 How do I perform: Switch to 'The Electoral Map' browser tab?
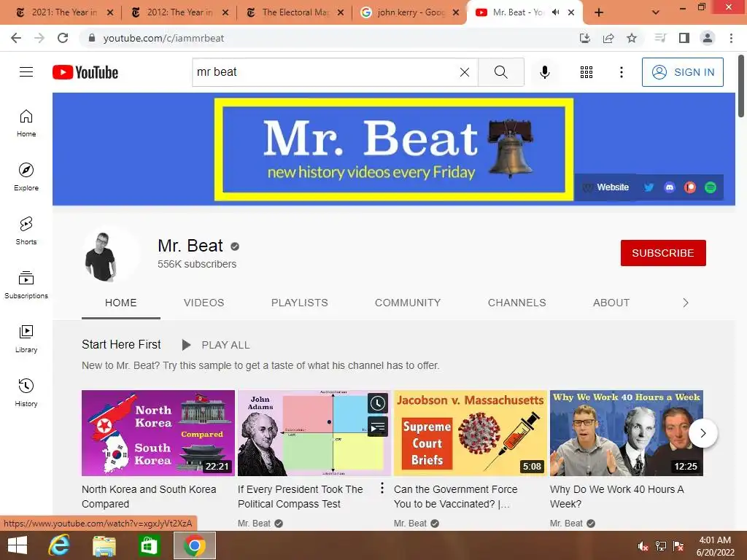click(295, 12)
